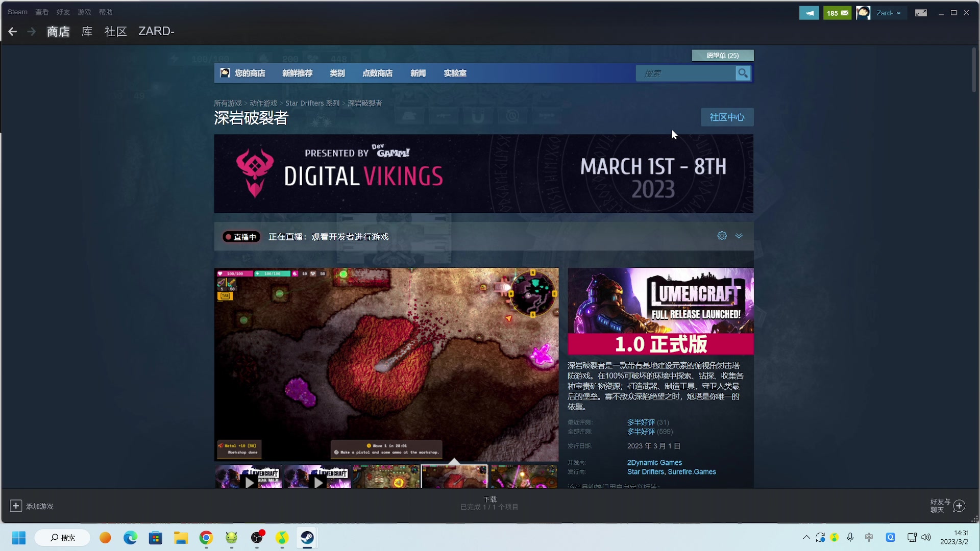Open broadcast settings gear icon
Viewport: 980px width, 551px height.
coord(722,236)
